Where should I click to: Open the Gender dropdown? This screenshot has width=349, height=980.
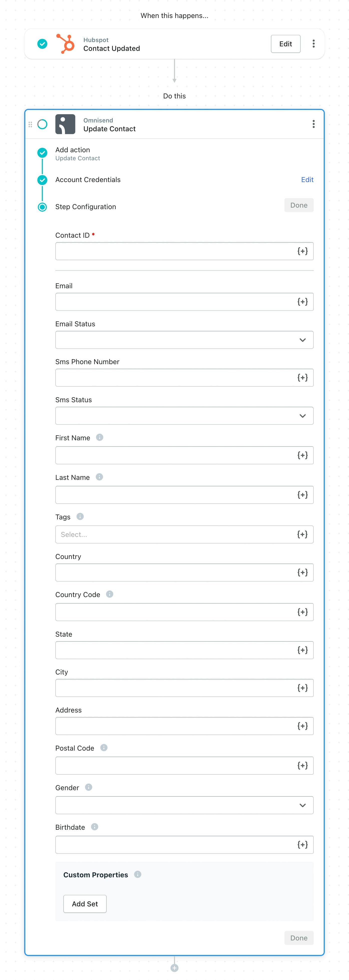pyautogui.click(x=184, y=805)
